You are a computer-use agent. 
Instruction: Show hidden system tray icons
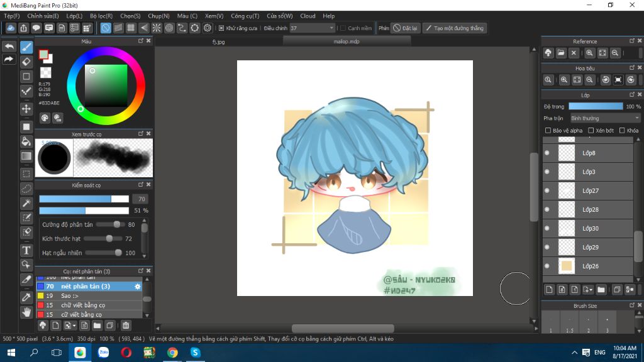coord(575,352)
